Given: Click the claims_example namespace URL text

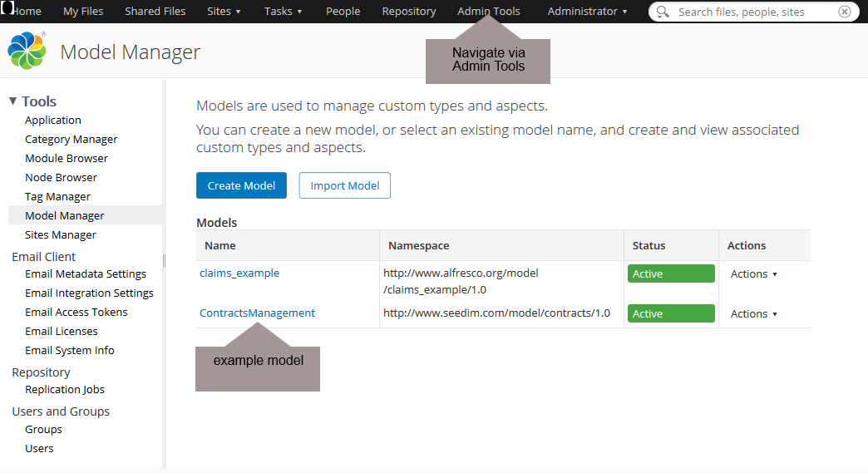Looking at the screenshot, I should click(x=461, y=281).
